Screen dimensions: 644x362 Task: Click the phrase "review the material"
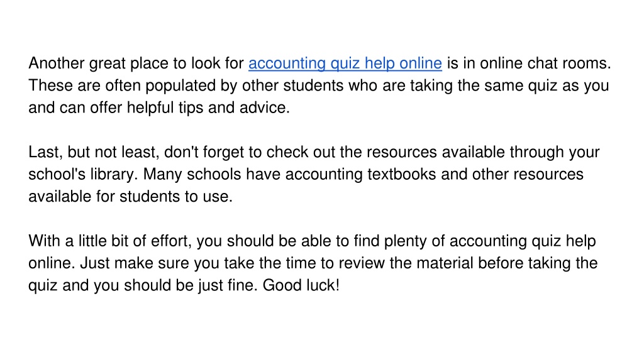coord(406,263)
